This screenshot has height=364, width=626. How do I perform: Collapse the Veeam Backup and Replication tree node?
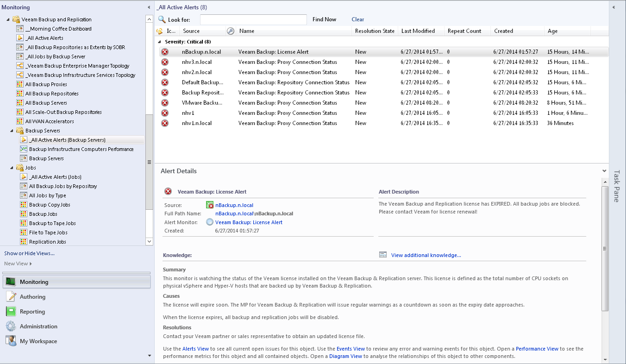coord(8,19)
